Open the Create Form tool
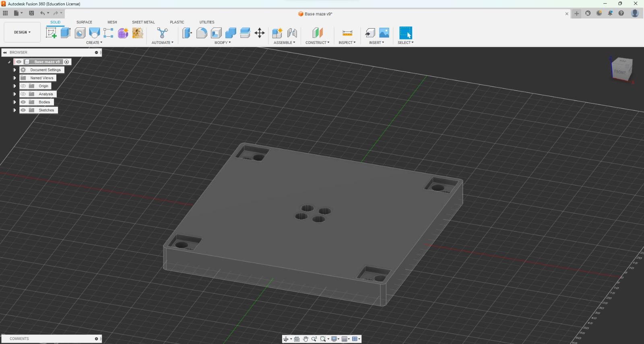The image size is (644, 344). pyautogui.click(x=123, y=33)
